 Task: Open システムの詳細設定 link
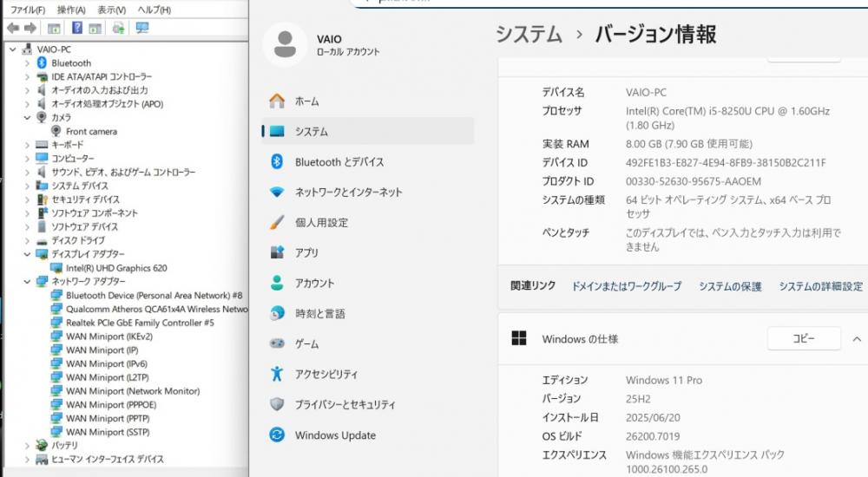pyautogui.click(x=821, y=286)
